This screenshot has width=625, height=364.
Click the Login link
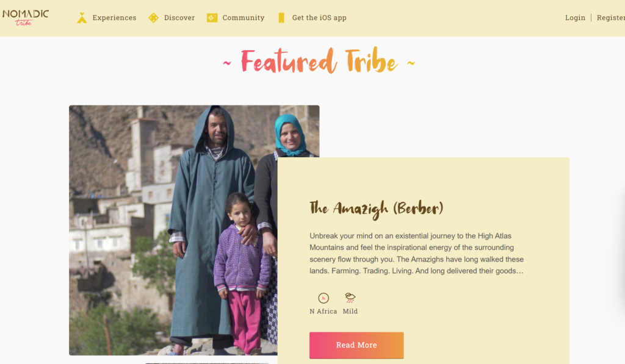point(575,18)
